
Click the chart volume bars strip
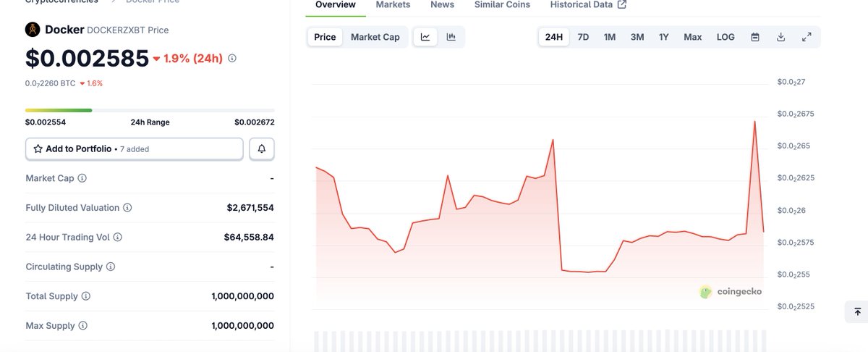coord(540,341)
